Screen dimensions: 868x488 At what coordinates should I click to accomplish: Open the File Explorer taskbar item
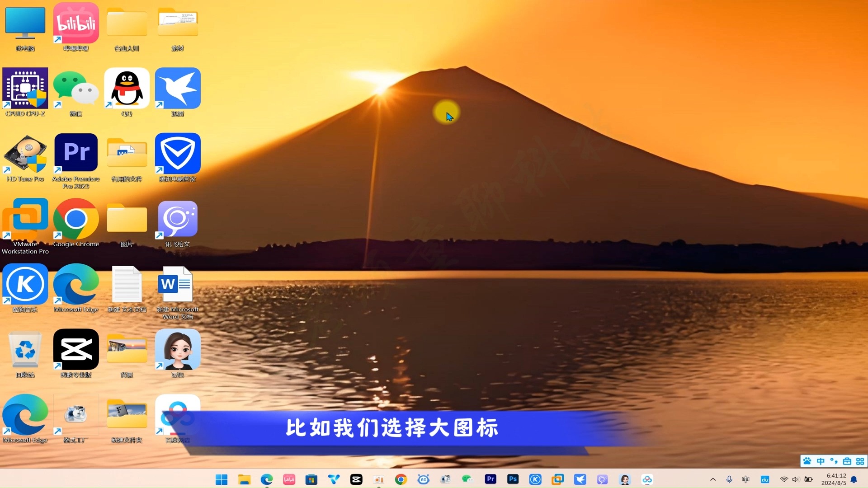[244, 479]
